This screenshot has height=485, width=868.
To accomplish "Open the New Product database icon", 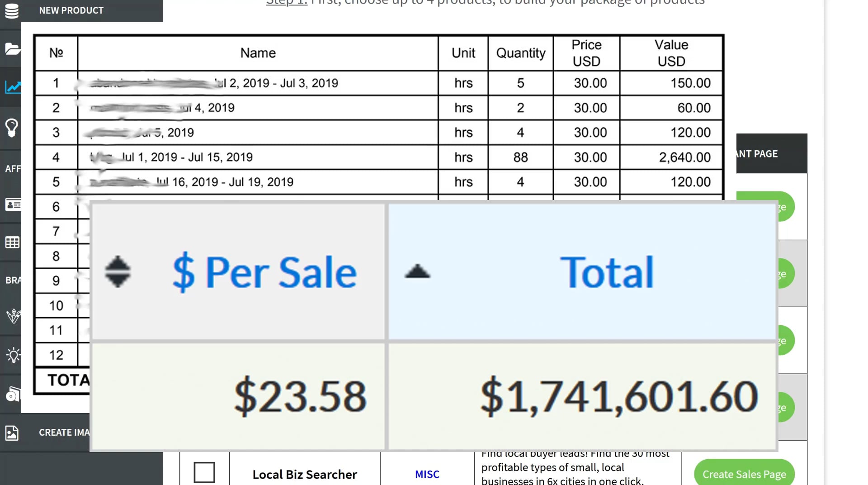I will tap(12, 10).
